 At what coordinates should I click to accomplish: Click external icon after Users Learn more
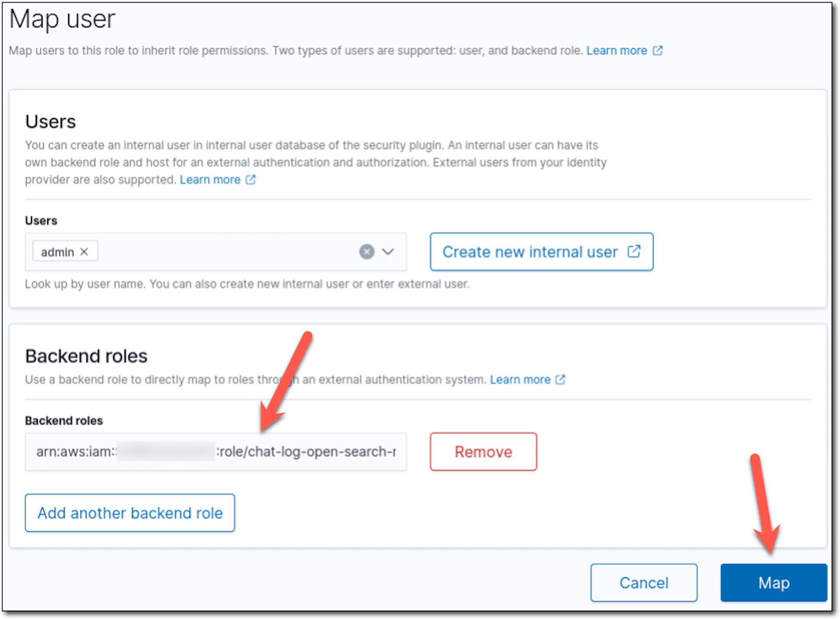[250, 179]
